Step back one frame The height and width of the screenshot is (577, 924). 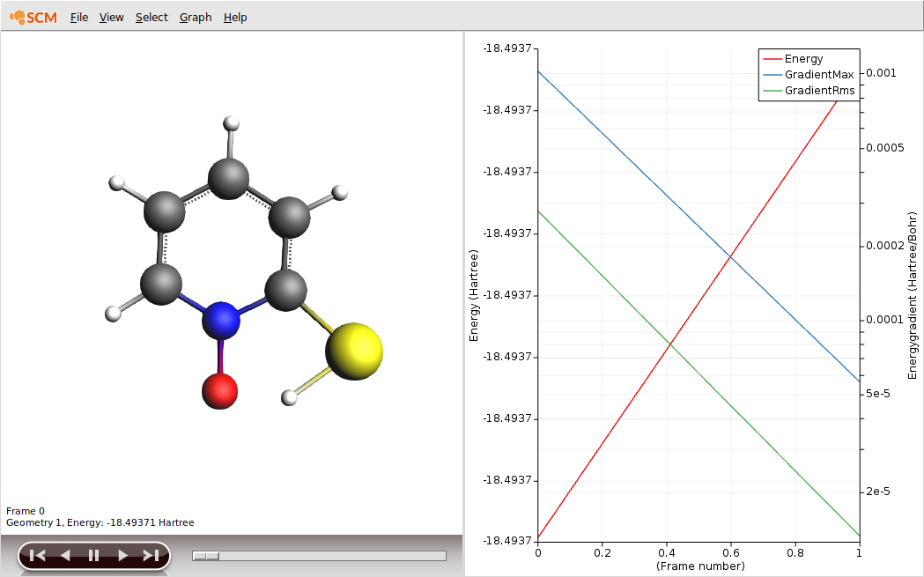[x=65, y=555]
